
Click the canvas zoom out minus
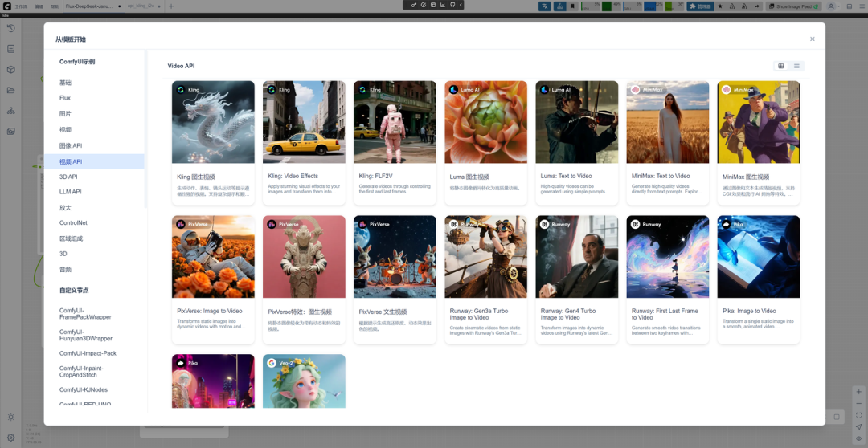point(858,403)
